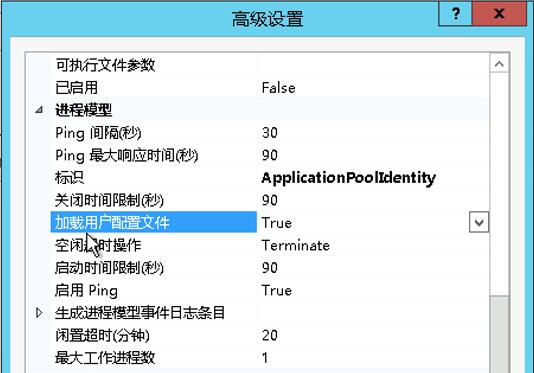
Task: Click the True value of 加载用户配置文件
Action: [277, 223]
